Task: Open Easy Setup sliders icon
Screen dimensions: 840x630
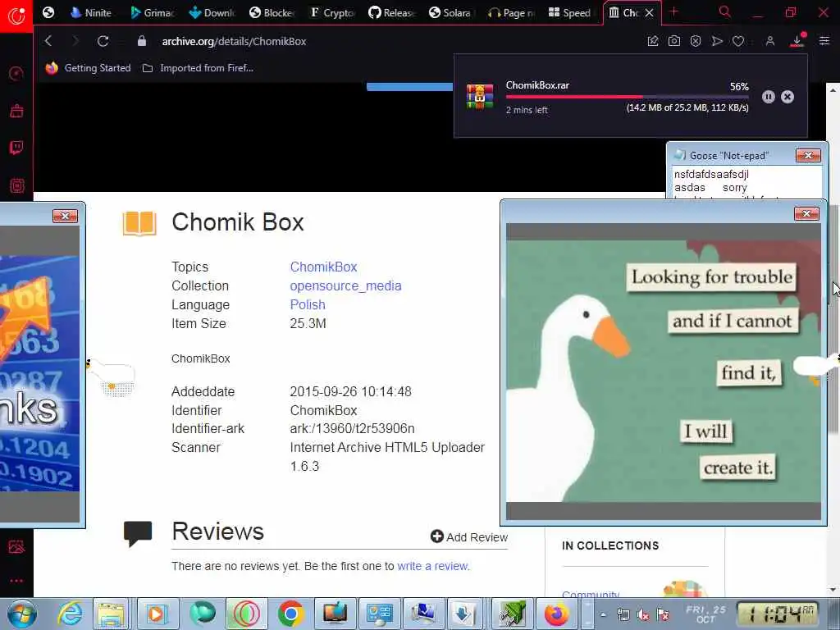Action: click(x=824, y=41)
